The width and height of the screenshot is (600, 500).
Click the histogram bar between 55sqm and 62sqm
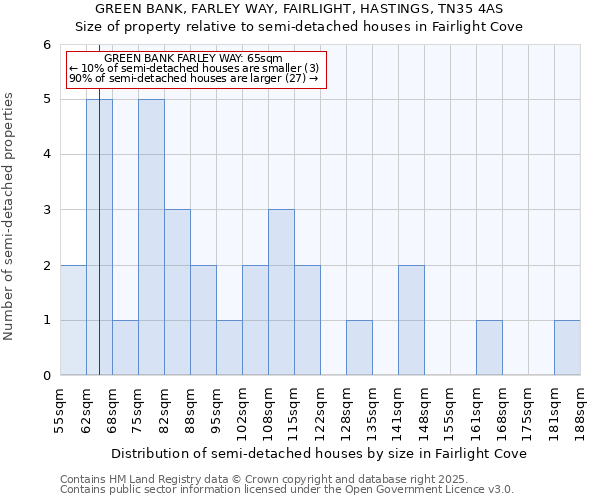(x=73, y=320)
